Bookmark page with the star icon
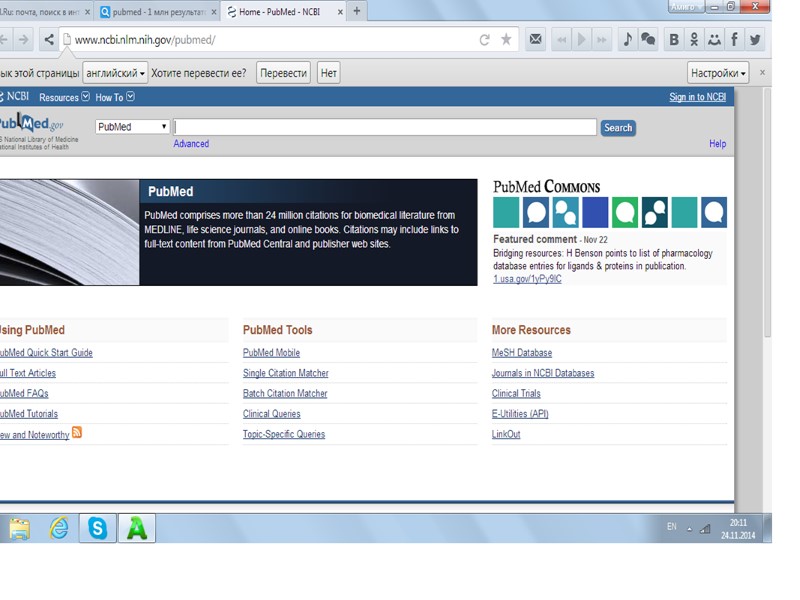Screen dimensions: 800x600 point(506,39)
